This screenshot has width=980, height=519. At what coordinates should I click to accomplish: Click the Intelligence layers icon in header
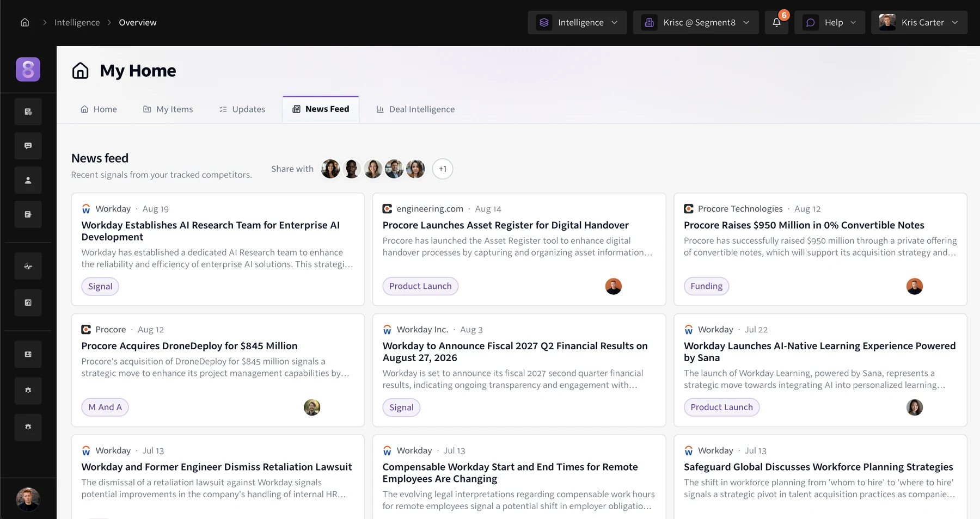click(x=544, y=22)
